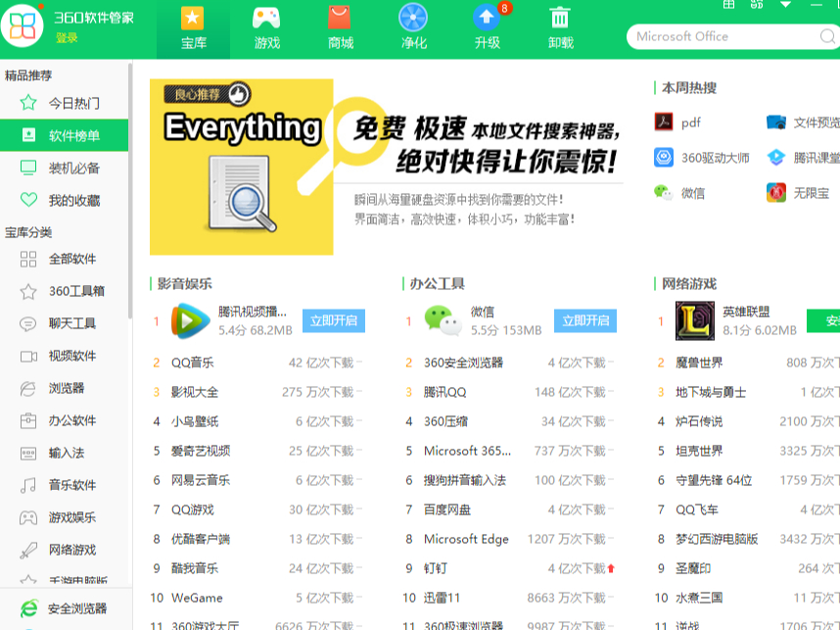Open the Everything promotional banner
Screen dimensions: 840x630
[387, 167]
